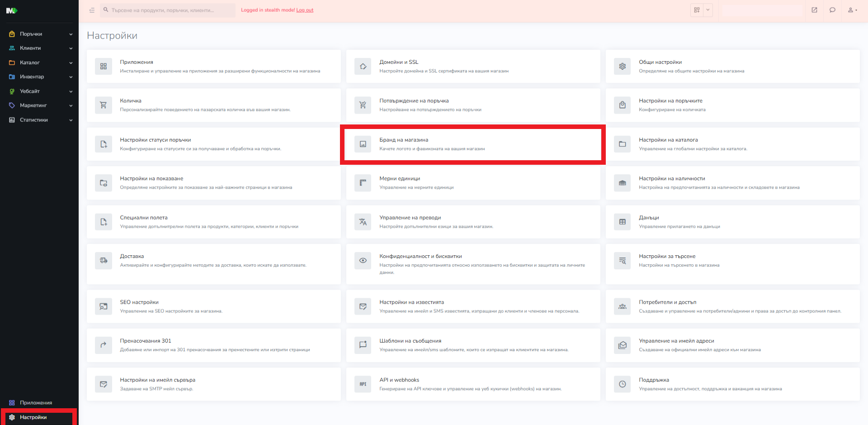Click the Поддръжка clock icon
868x425 pixels.
(622, 384)
